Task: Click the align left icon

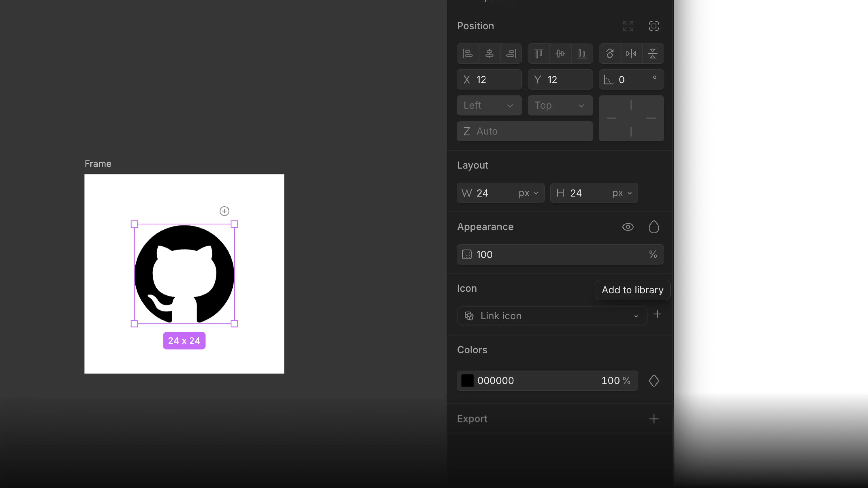Action: point(468,54)
